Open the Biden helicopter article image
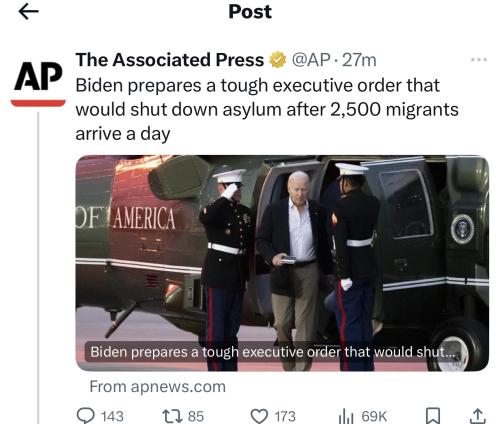The width and height of the screenshot is (500, 424). [282, 263]
